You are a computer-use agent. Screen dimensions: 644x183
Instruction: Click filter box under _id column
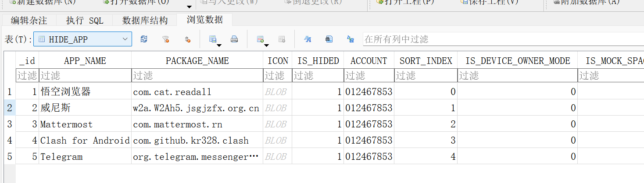(x=27, y=76)
